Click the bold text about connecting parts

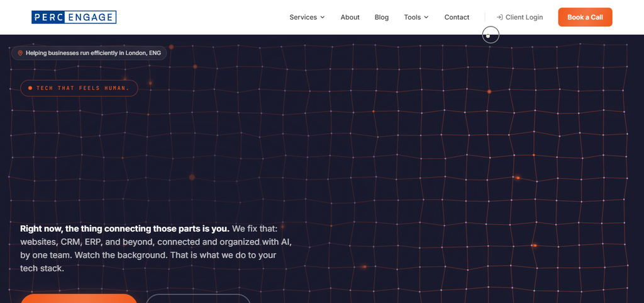coord(125,229)
